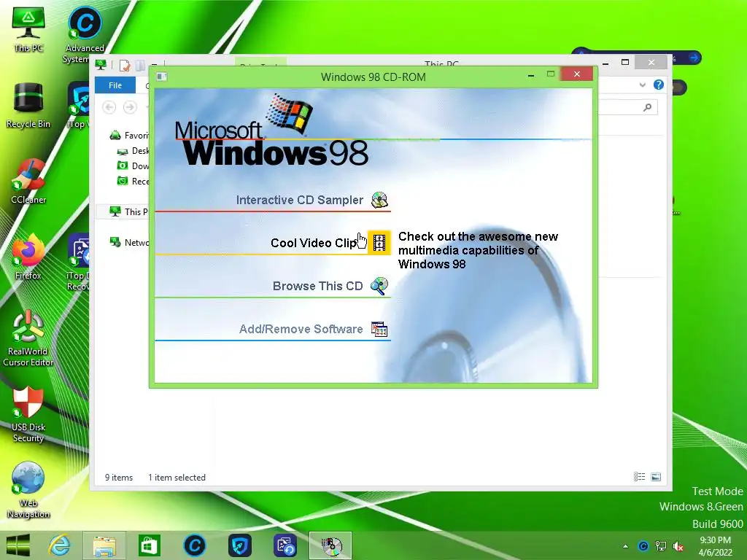The image size is (747, 560).
Task: Close the Windows 98 CD-ROM window
Action: pos(577,74)
